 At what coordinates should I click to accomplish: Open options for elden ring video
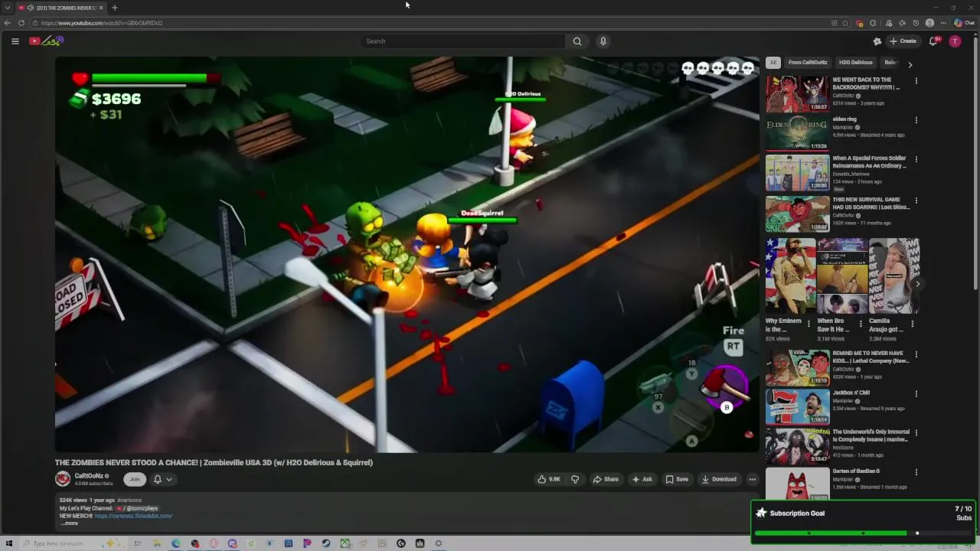pos(916,120)
